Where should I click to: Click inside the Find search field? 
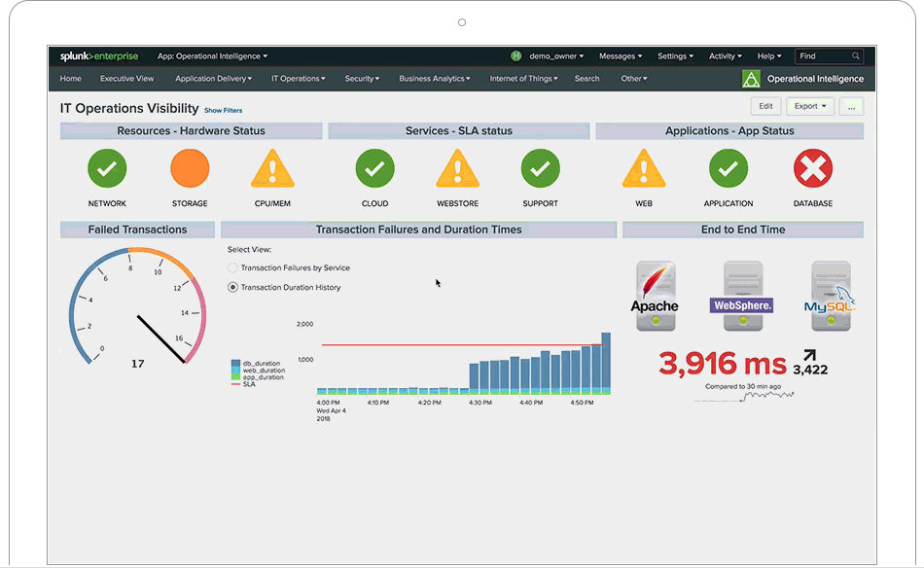[827, 55]
